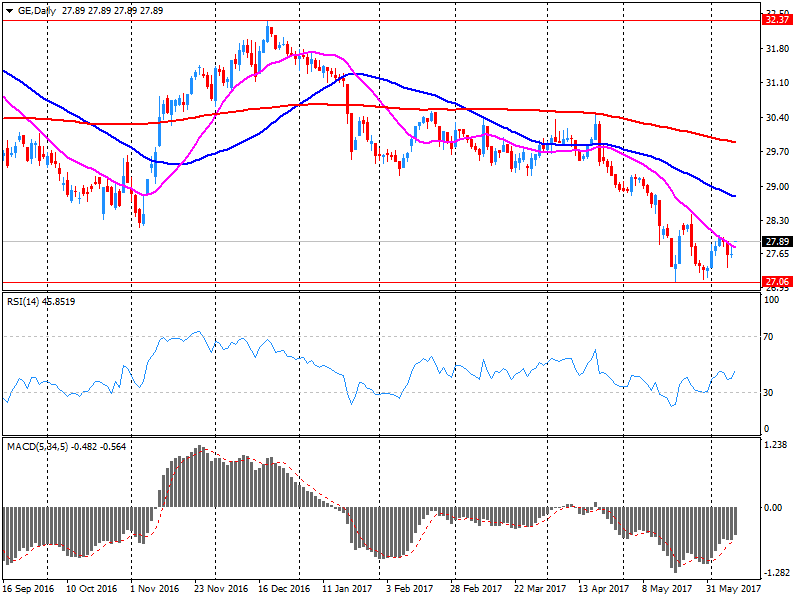
Task: Click the 30.40 price axis value
Action: 778,118
